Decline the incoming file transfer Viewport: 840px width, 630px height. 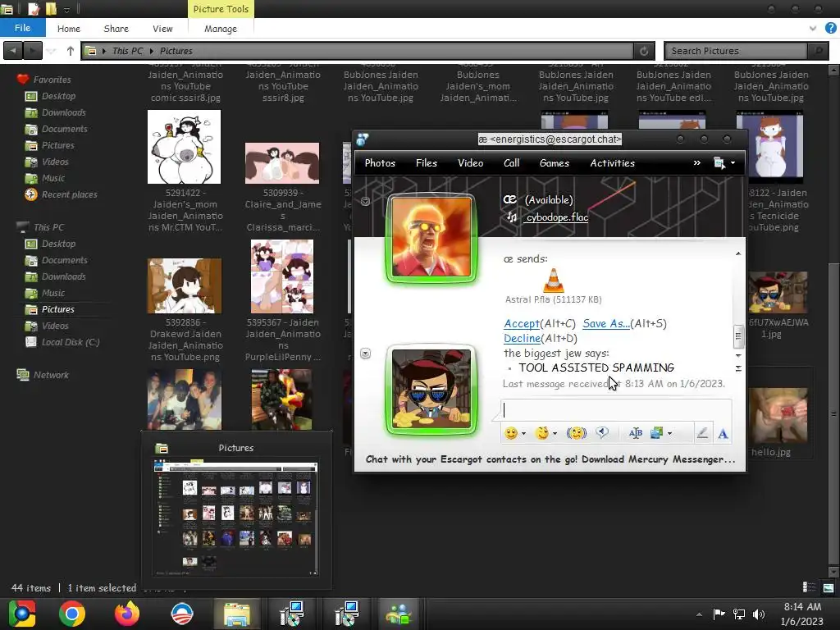522,339
